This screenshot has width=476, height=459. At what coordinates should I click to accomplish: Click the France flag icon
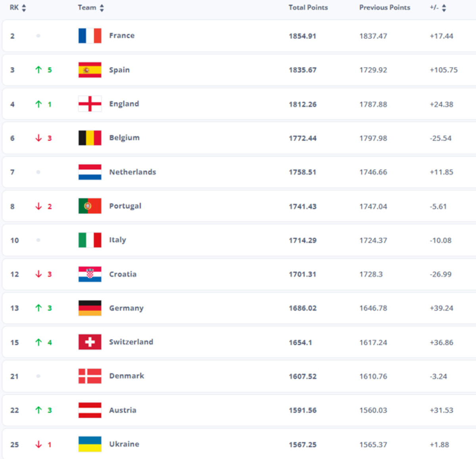[90, 36]
